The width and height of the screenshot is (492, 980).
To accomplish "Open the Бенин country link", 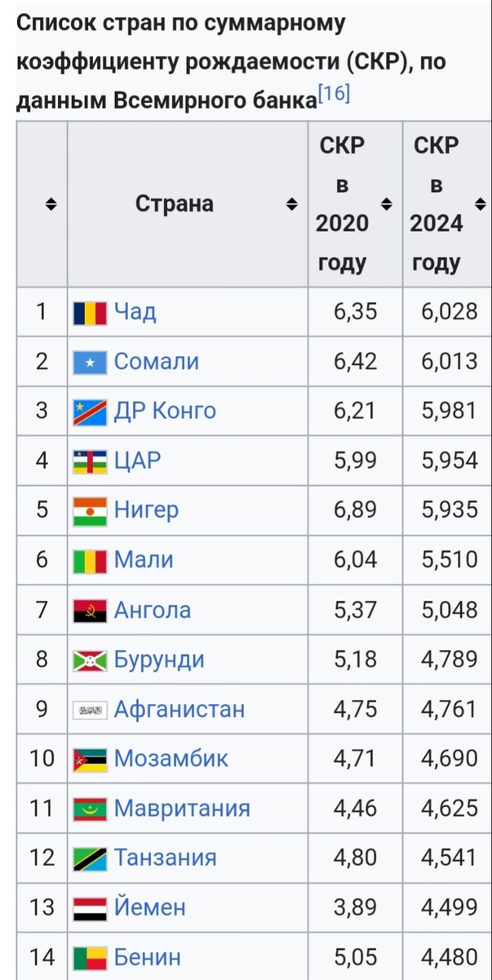I will pos(147,956).
